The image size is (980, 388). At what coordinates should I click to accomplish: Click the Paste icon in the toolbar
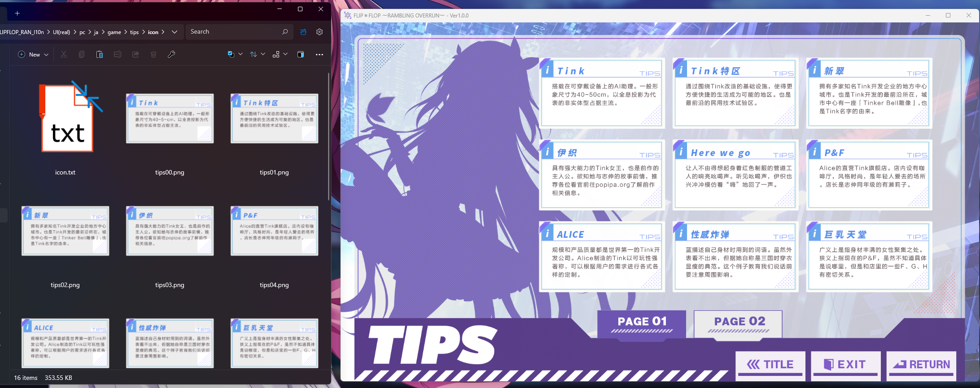[100, 54]
